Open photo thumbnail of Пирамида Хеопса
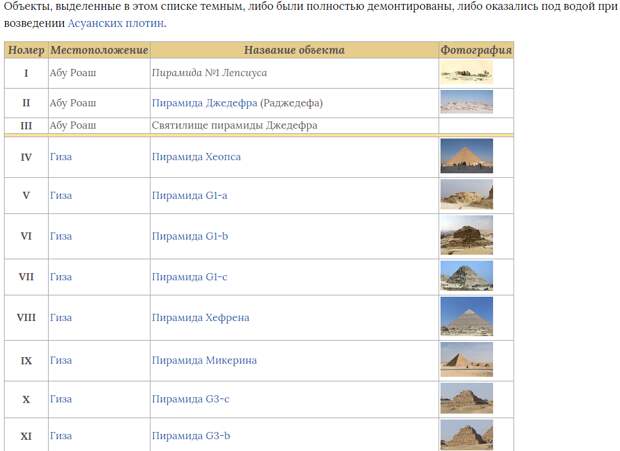Screen dimensions: 620x451 467,156
